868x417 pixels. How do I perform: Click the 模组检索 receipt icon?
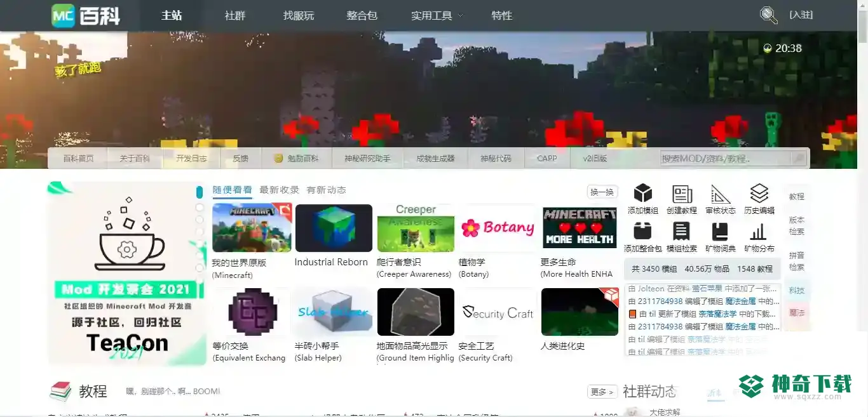(x=682, y=231)
